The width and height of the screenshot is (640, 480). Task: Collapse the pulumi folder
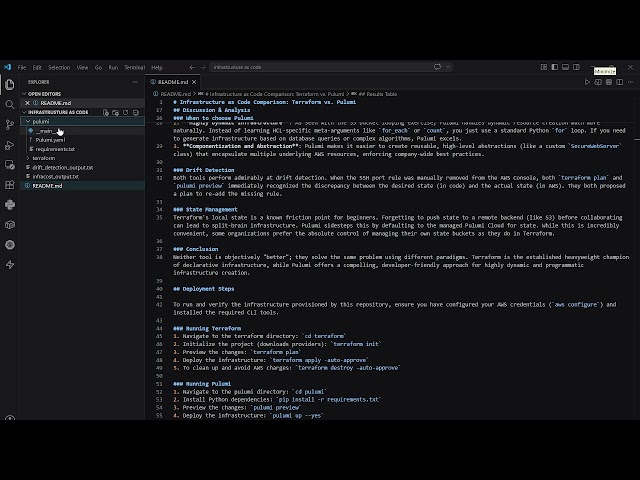[28, 121]
